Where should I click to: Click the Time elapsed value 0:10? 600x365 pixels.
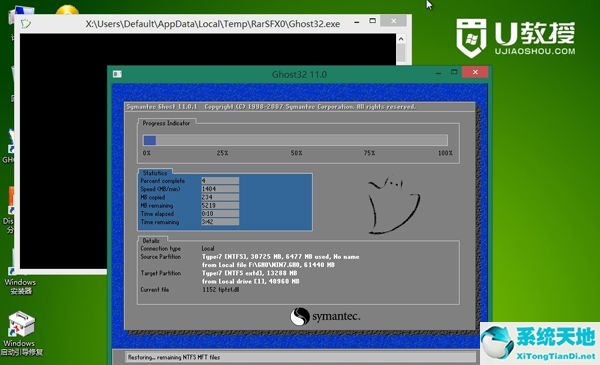point(220,213)
